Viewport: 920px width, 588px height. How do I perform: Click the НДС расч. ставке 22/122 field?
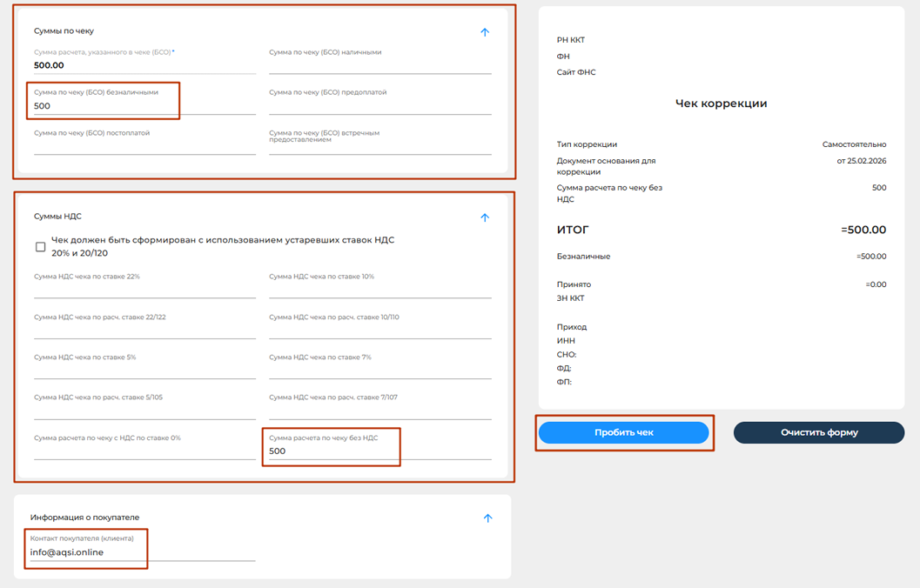point(144,331)
